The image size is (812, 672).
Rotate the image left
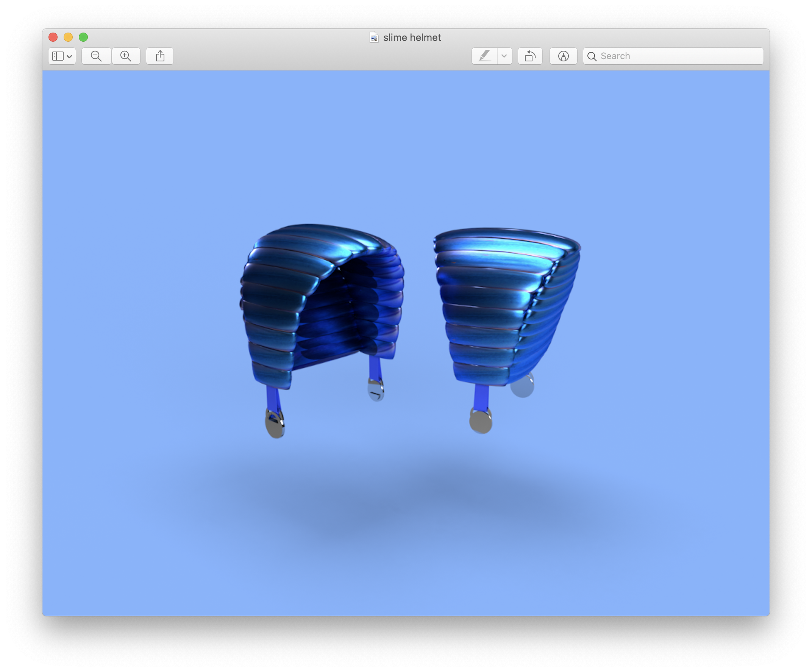coord(530,56)
